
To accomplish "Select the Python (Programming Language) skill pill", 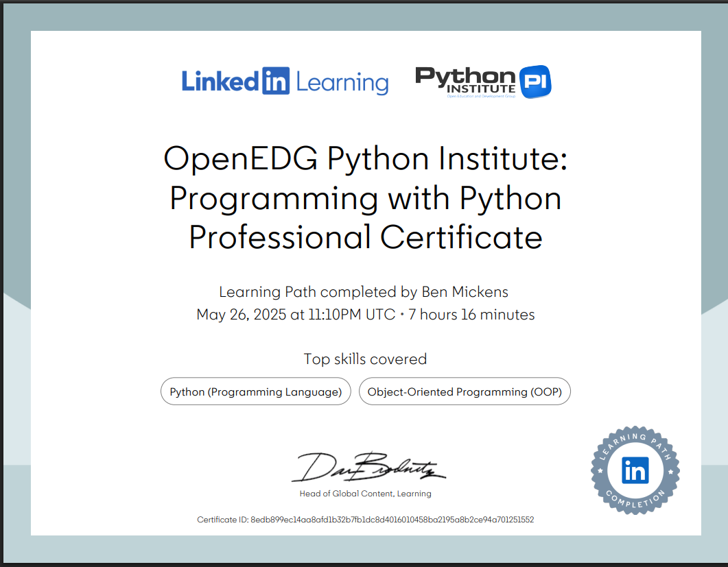I will (256, 391).
